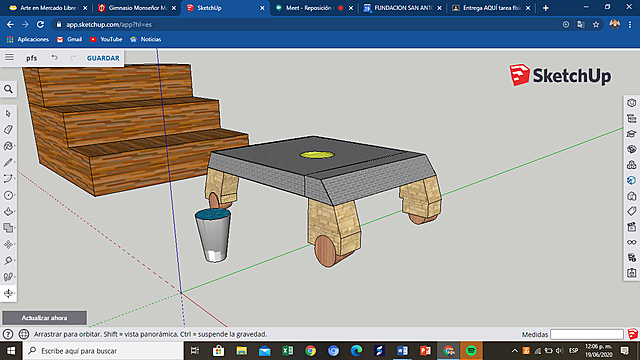Redo the undone action
640x360 pixels.
click(73, 58)
